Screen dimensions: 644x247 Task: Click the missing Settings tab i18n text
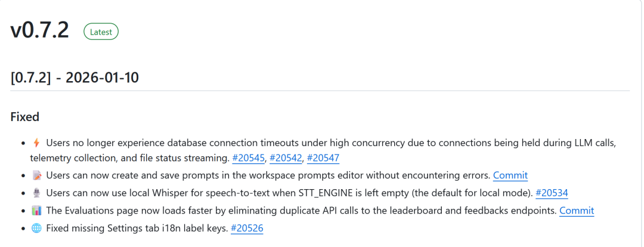click(137, 228)
